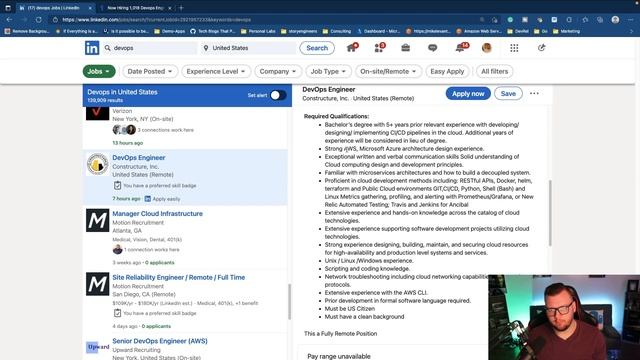Click the Upward Recruiting logo
The image size is (640, 360).
(x=98, y=347)
